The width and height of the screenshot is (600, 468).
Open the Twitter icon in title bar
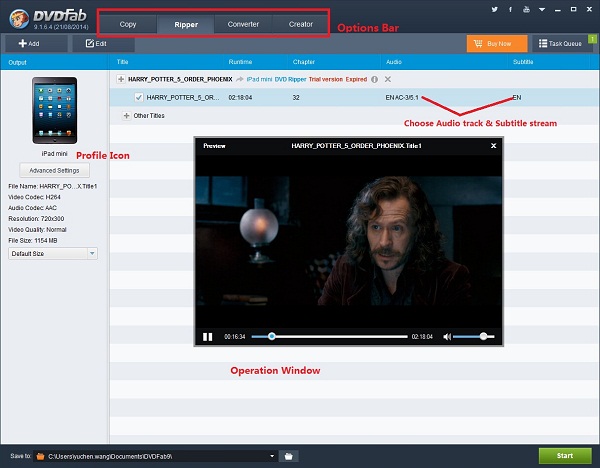point(494,9)
